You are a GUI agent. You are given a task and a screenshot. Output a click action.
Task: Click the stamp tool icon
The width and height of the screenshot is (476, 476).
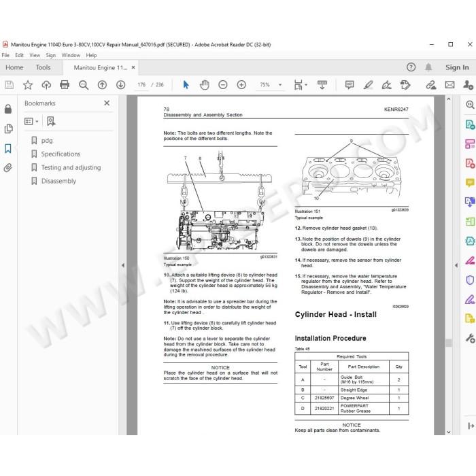[405, 85]
